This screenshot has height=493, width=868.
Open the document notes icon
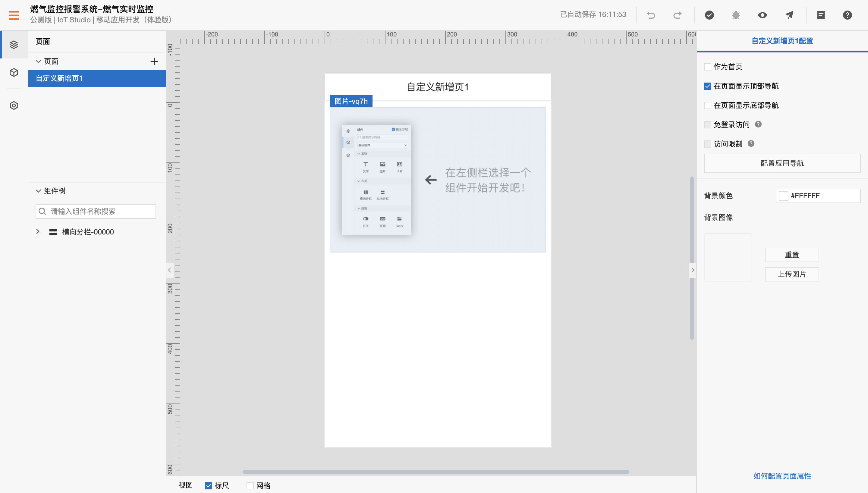coord(821,15)
